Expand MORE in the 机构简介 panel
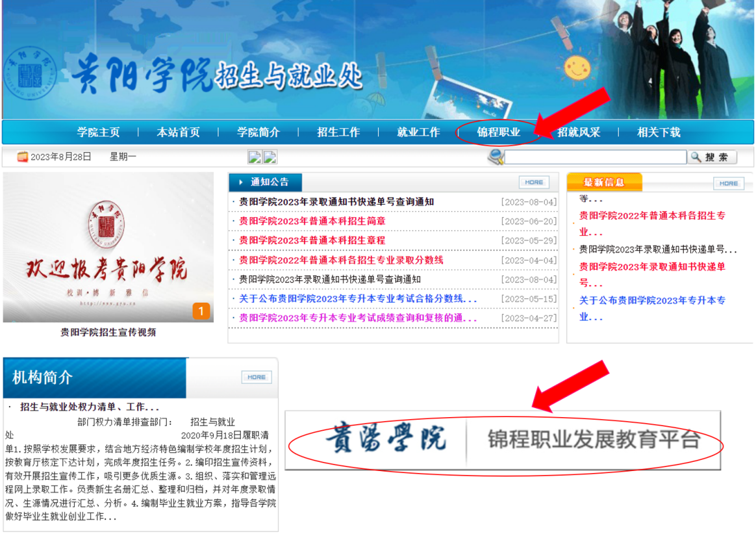The image size is (756, 536). click(x=257, y=377)
